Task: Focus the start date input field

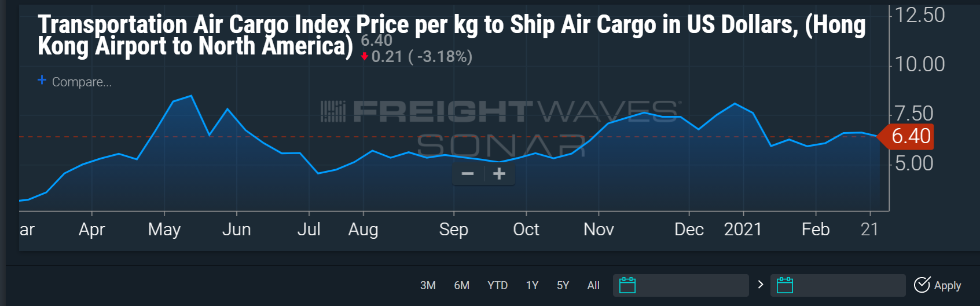Action: (x=691, y=285)
